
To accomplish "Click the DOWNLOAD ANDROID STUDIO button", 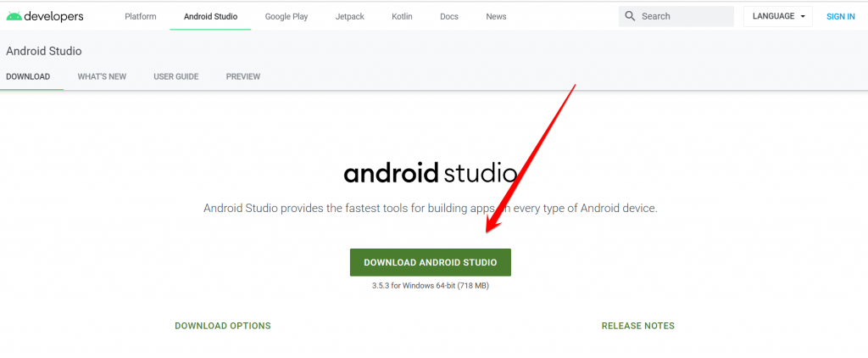I will (430, 262).
